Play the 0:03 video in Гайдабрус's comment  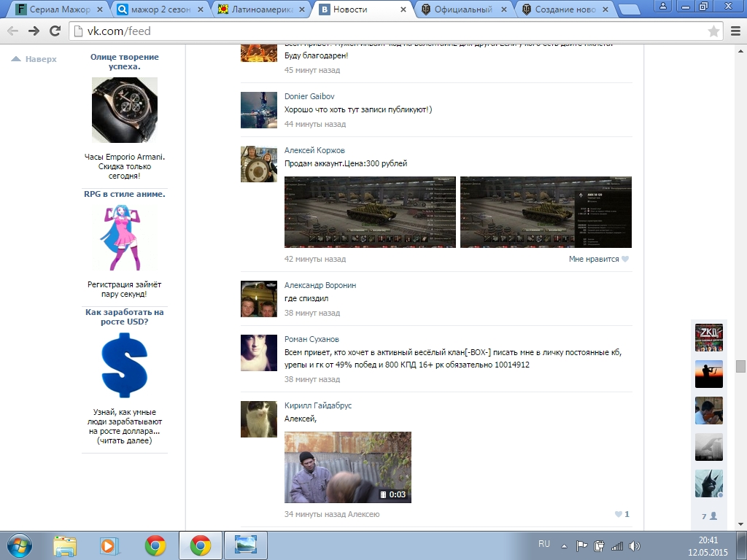point(348,467)
